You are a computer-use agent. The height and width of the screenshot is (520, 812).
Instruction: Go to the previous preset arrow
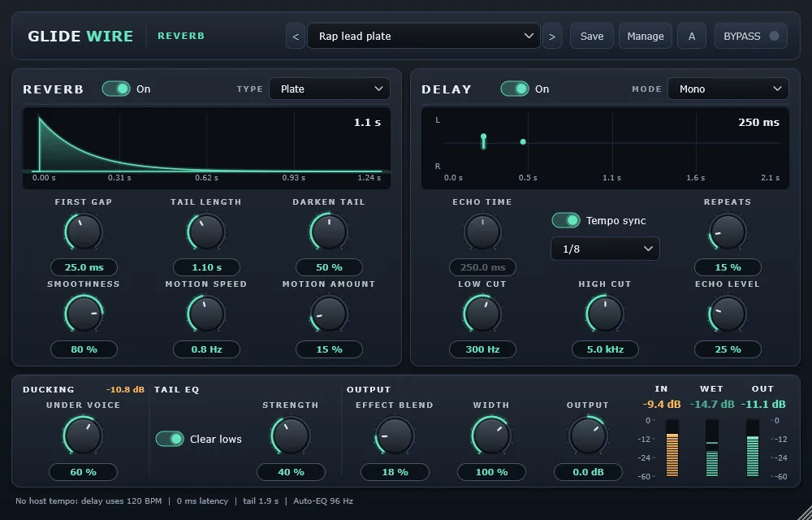pyautogui.click(x=296, y=37)
